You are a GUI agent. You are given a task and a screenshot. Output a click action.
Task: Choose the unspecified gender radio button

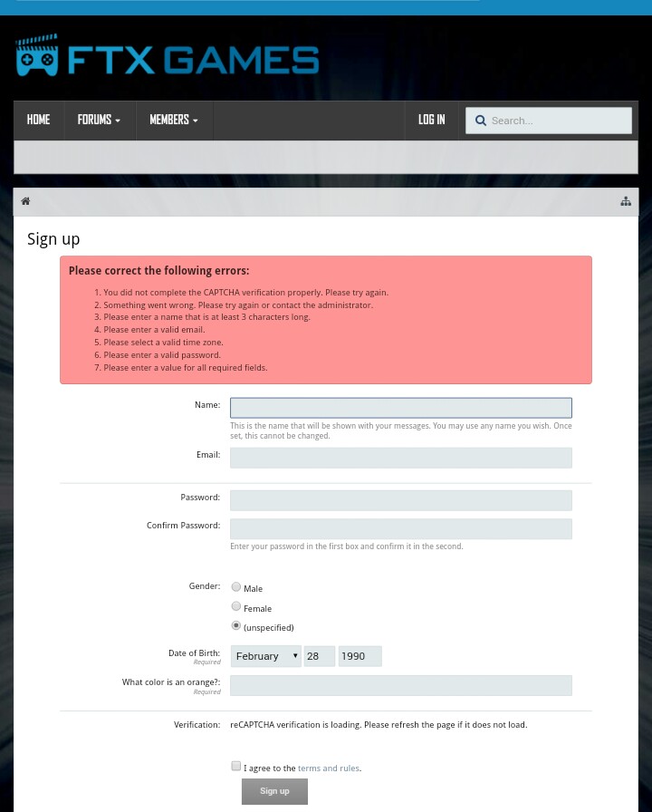click(236, 626)
